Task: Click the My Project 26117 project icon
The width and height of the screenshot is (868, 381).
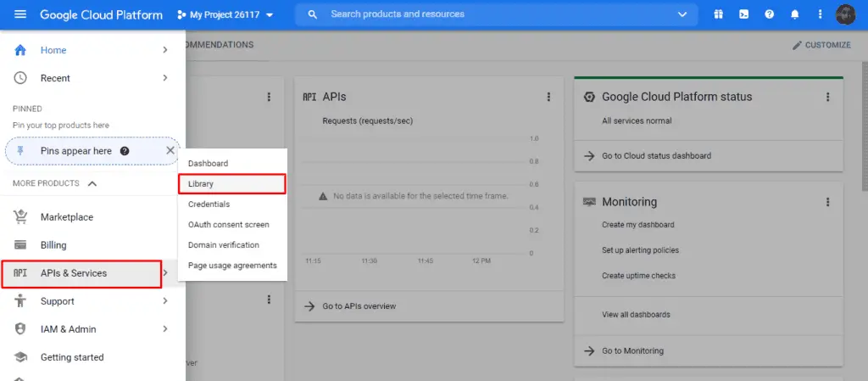Action: [181, 15]
